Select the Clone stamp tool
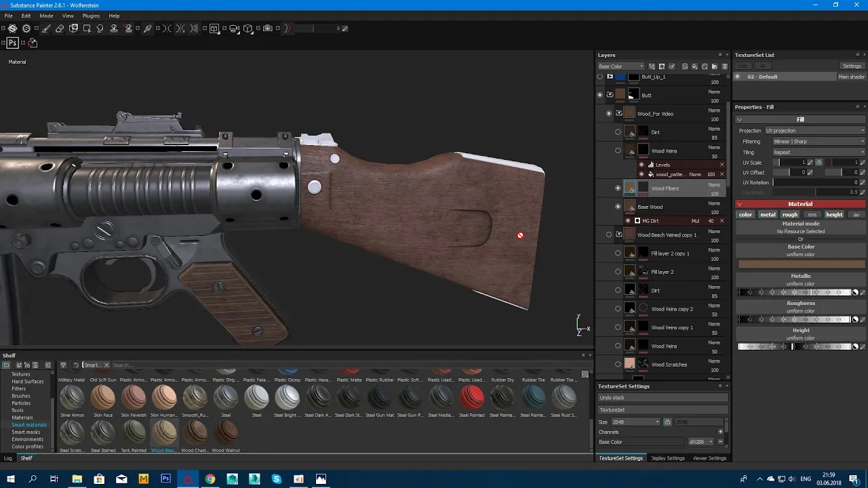The height and width of the screenshot is (488, 868). 114,28
